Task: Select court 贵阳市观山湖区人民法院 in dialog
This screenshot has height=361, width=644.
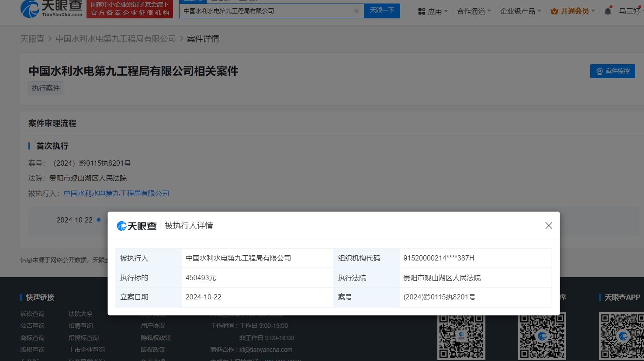Action: point(442,278)
